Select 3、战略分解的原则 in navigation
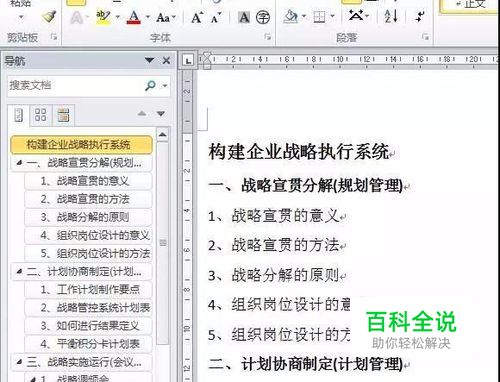500x382 pixels. coord(88,217)
